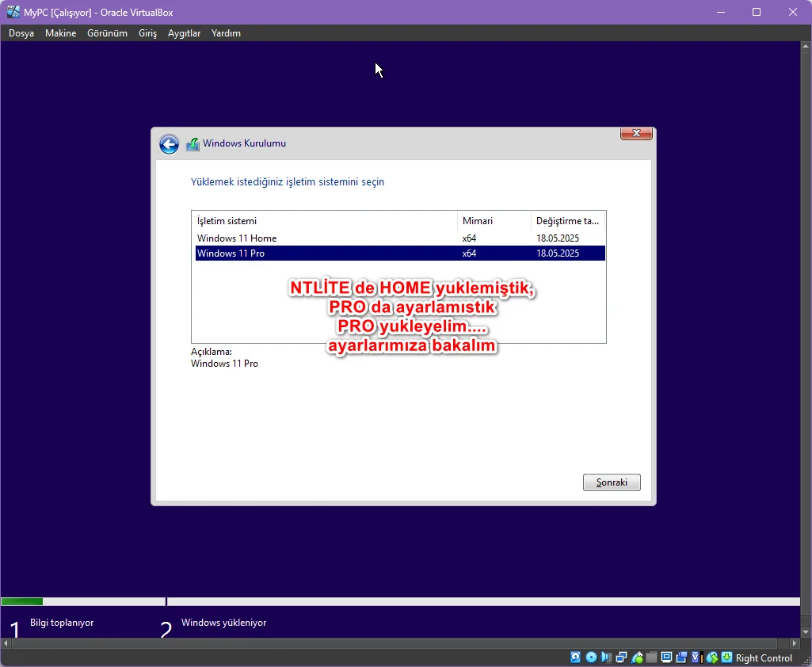This screenshot has height=667, width=812.
Task: Close the Windows Kurulumu dialog
Action: 636,133
